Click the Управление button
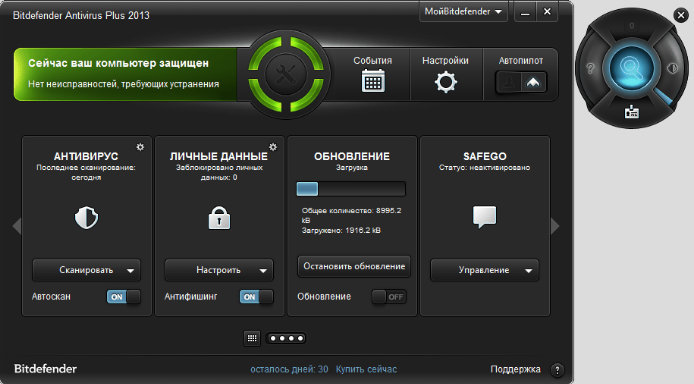694x384 pixels. (x=485, y=270)
